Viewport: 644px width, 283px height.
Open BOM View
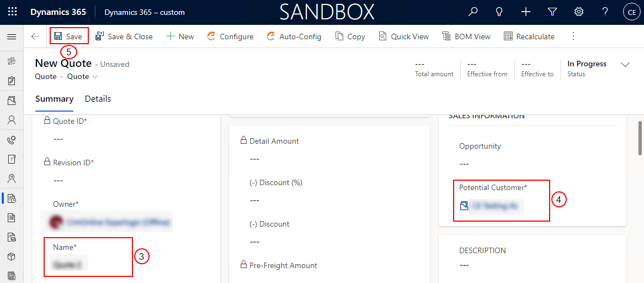(466, 36)
